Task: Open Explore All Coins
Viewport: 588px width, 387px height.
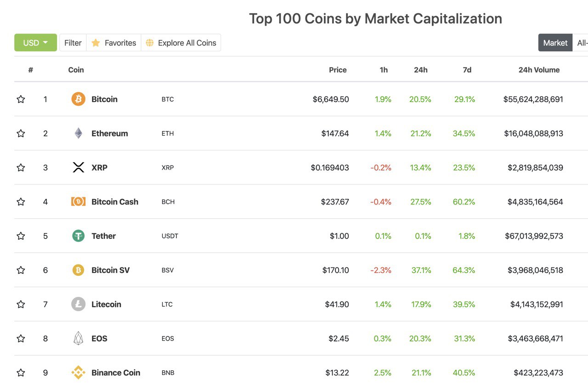Action: point(181,43)
